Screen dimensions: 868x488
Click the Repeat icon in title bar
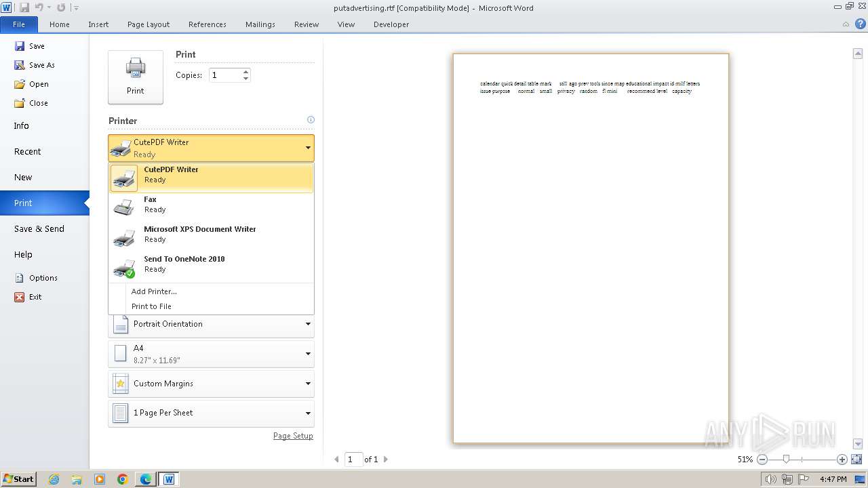point(61,7)
